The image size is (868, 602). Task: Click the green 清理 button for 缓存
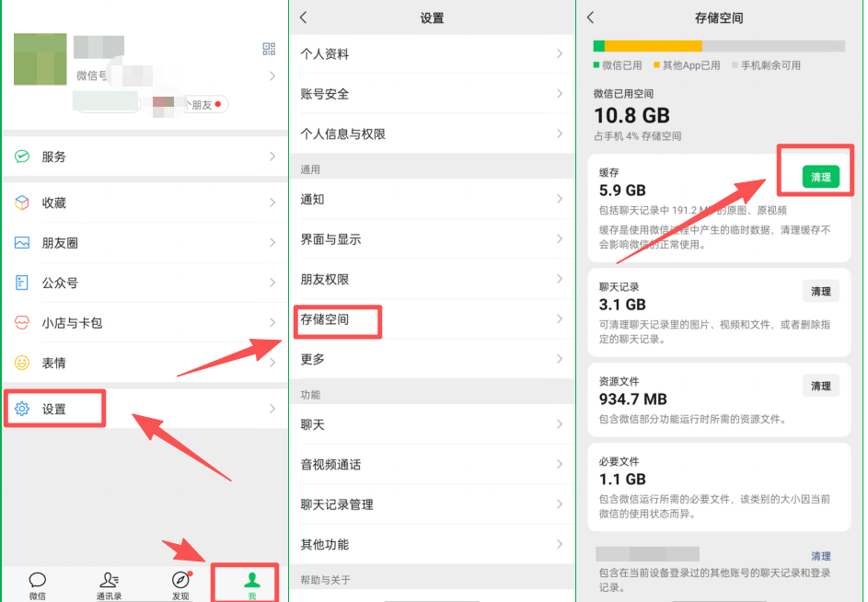pyautogui.click(x=820, y=178)
